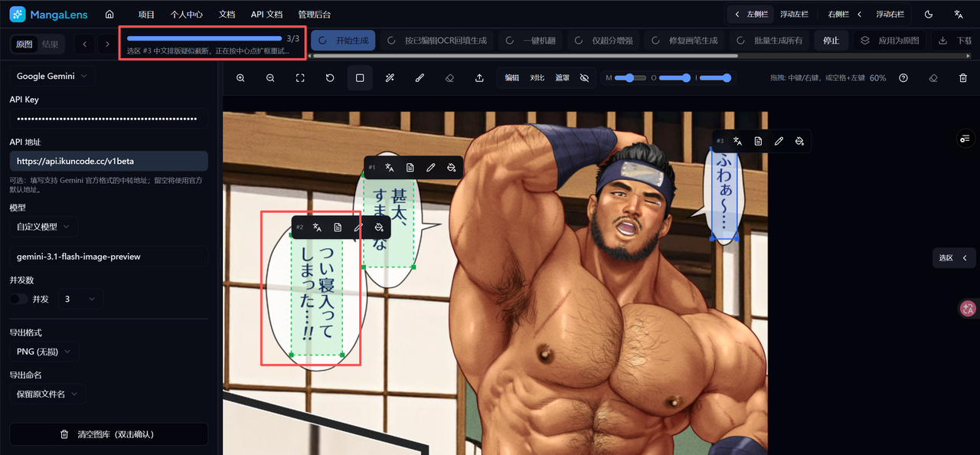Click the paint bucket icon on region #3
The image size is (980, 455).
[x=799, y=141]
